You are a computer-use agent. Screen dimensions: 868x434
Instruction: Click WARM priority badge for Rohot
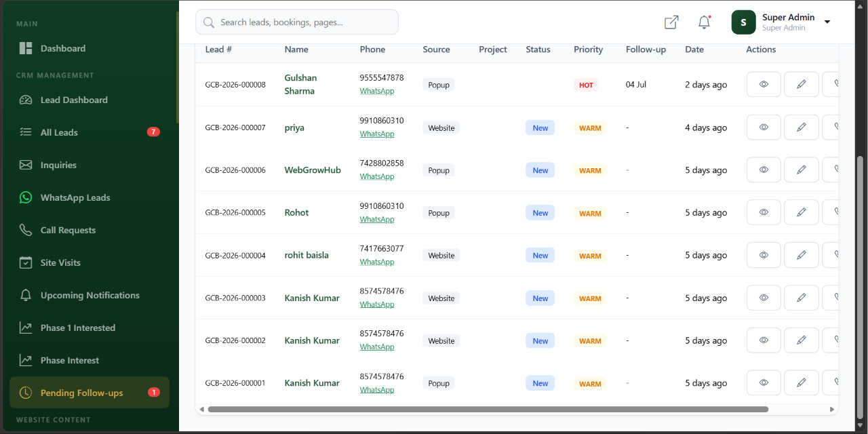tap(590, 213)
